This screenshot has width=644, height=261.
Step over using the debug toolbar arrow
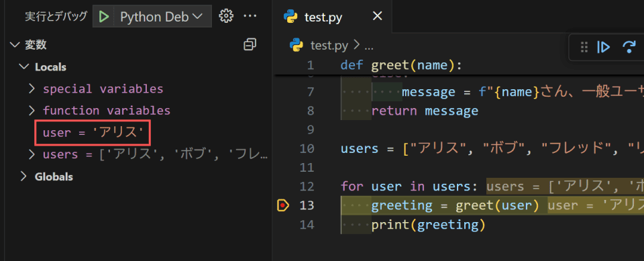click(x=629, y=47)
